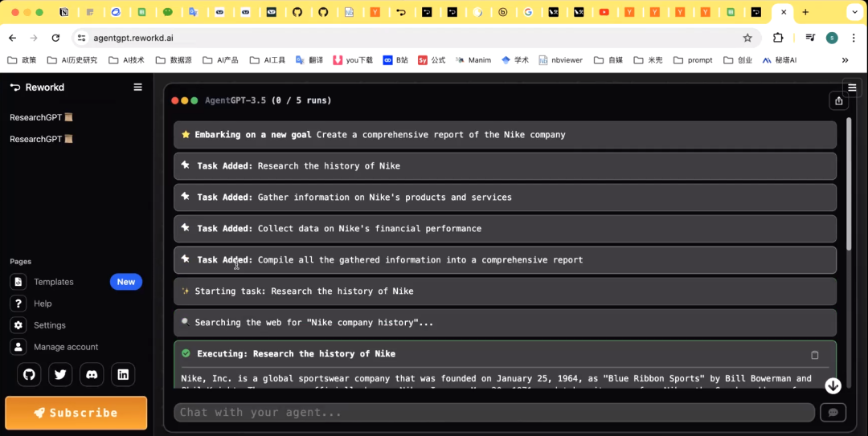Reload the page with the refresh icon
Image resolution: width=868 pixels, height=436 pixels.
tap(55, 38)
